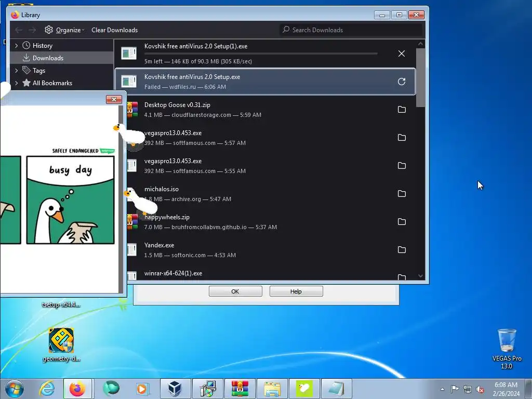
Task: Open WinRAR from the taskbar
Action: tap(240, 389)
